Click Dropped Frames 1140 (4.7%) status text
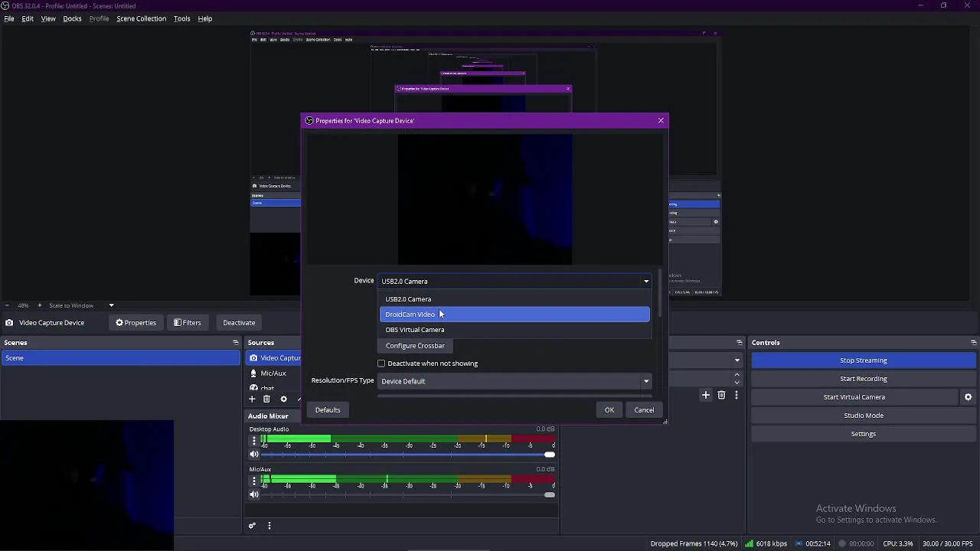The width and height of the screenshot is (980, 551). (x=694, y=543)
